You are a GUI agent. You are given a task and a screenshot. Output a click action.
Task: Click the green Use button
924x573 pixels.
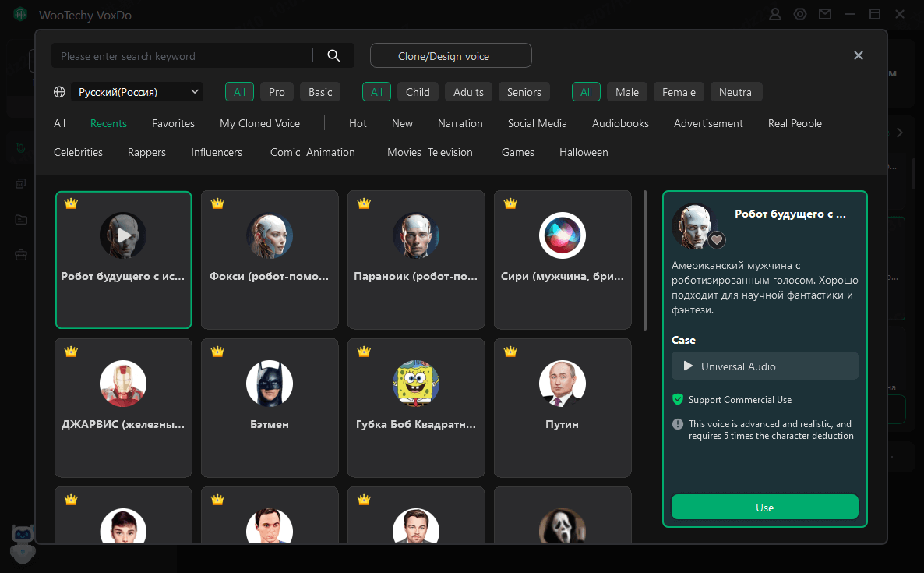point(764,507)
